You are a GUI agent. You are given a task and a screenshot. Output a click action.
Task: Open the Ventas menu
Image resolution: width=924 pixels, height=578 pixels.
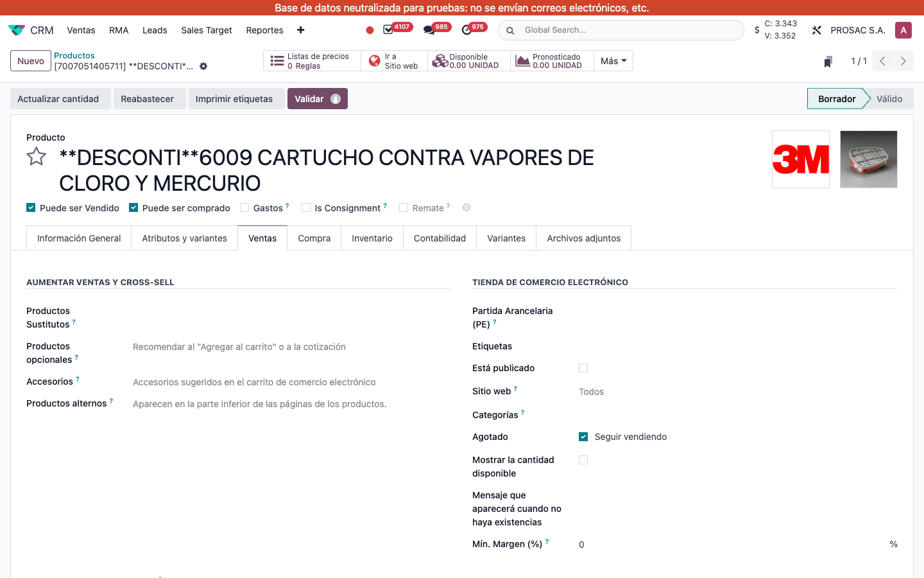(x=81, y=30)
